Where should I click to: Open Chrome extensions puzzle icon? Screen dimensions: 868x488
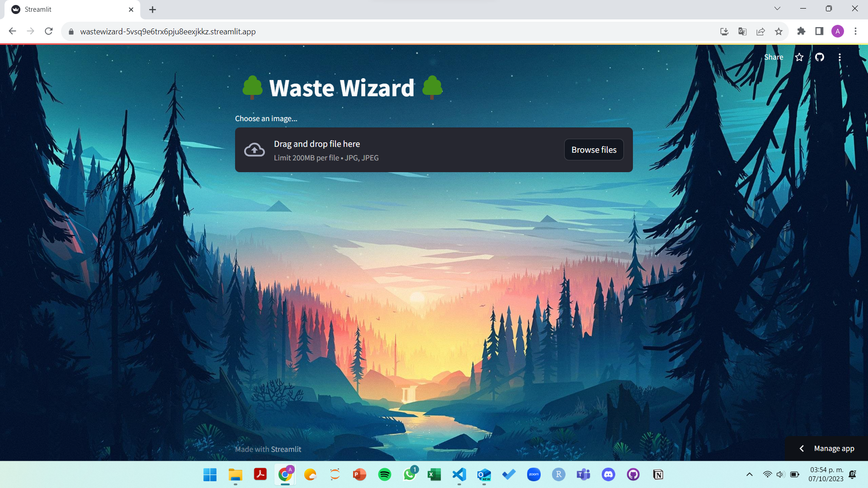(801, 31)
